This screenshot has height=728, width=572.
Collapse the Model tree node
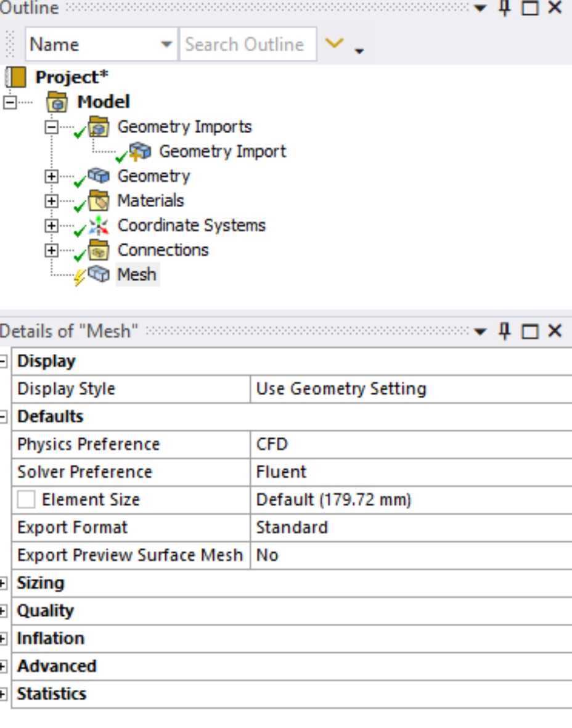pyautogui.click(x=10, y=102)
